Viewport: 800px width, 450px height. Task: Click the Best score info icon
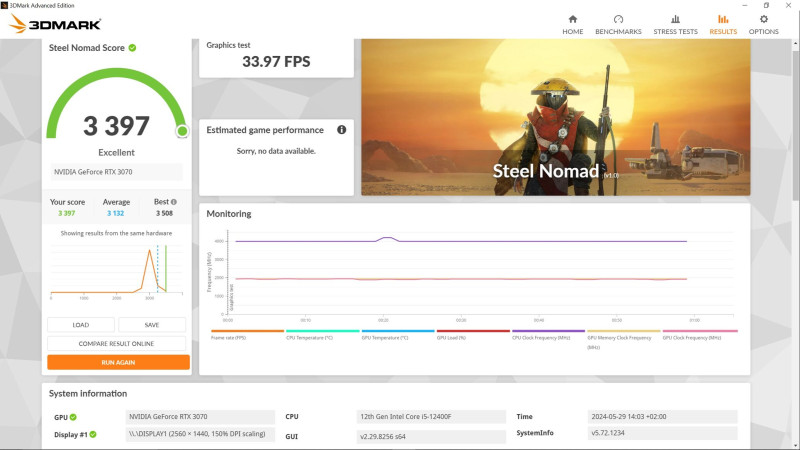pyautogui.click(x=173, y=202)
